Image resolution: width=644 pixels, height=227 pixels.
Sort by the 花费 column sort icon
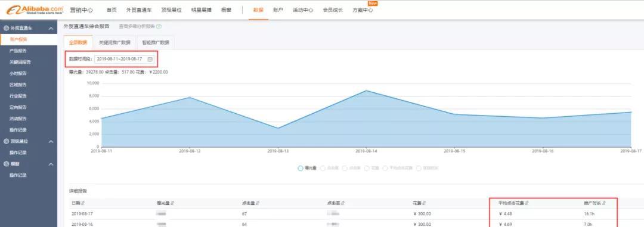click(x=425, y=203)
